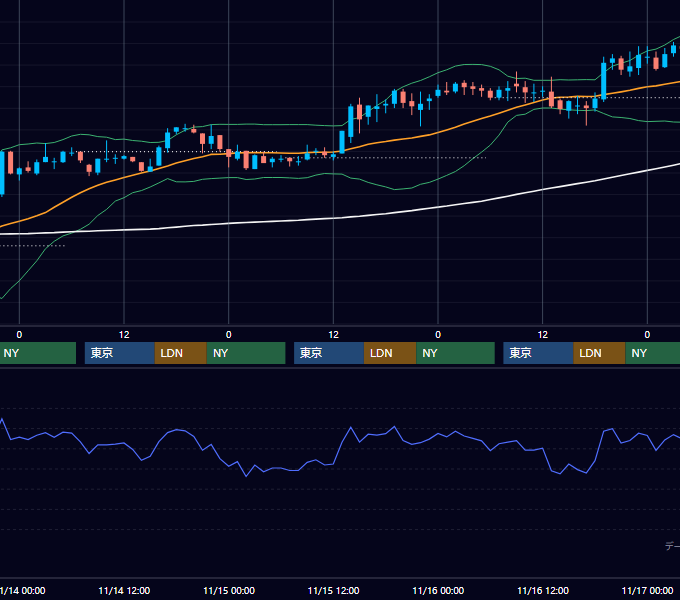680x600 pixels.
Task: Click the tall blue candle just after 11/15 12:00
Action: click(x=342, y=142)
